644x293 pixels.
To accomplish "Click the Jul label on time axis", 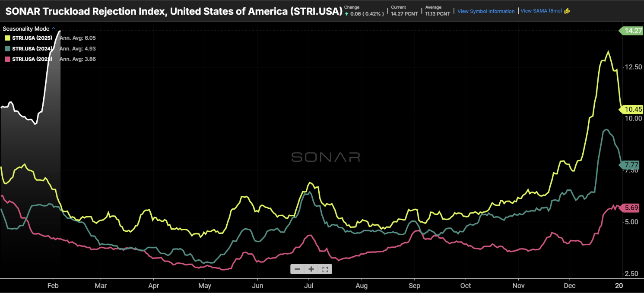I will [308, 286].
